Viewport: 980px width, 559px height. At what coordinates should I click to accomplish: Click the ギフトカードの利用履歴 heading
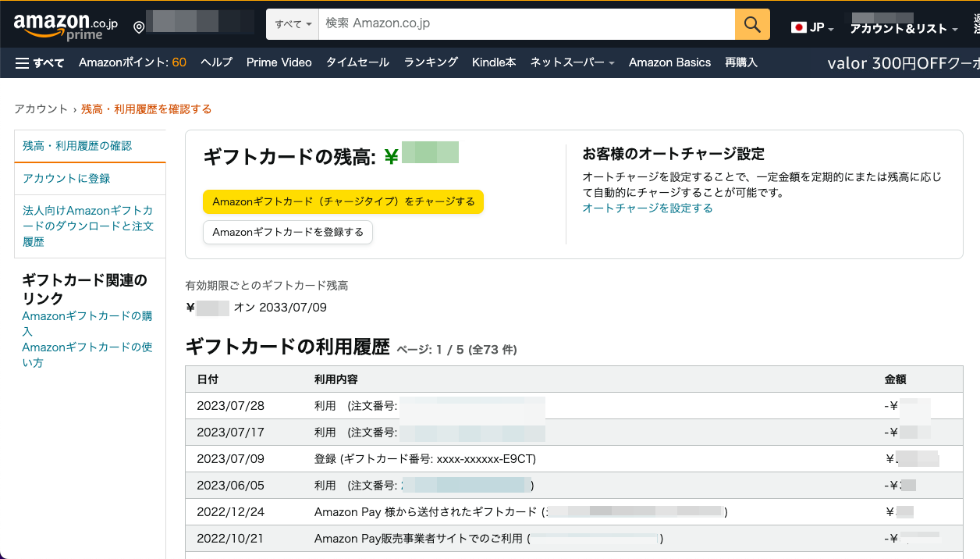click(x=287, y=347)
